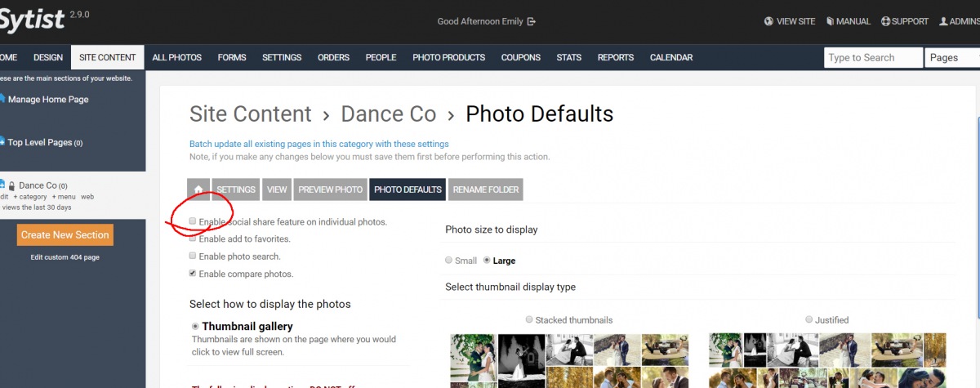Click SUPPORT link in header
This screenshot has width=980, height=388.
[x=910, y=21]
